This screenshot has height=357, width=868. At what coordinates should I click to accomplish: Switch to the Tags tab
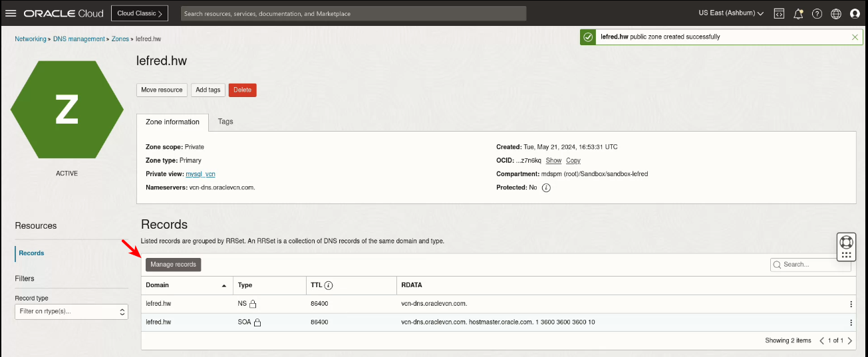[x=225, y=122]
